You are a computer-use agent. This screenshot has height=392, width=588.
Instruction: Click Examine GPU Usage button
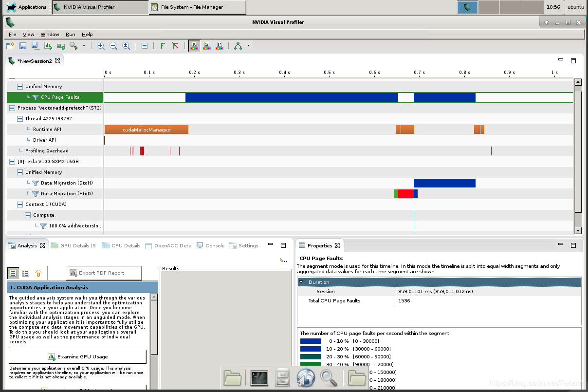(77, 356)
